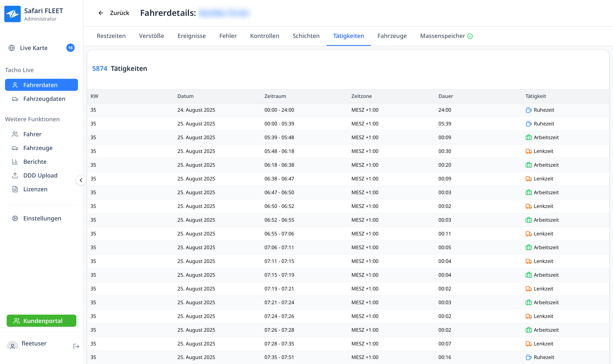Click the back arrow next to Zurück

101,13
